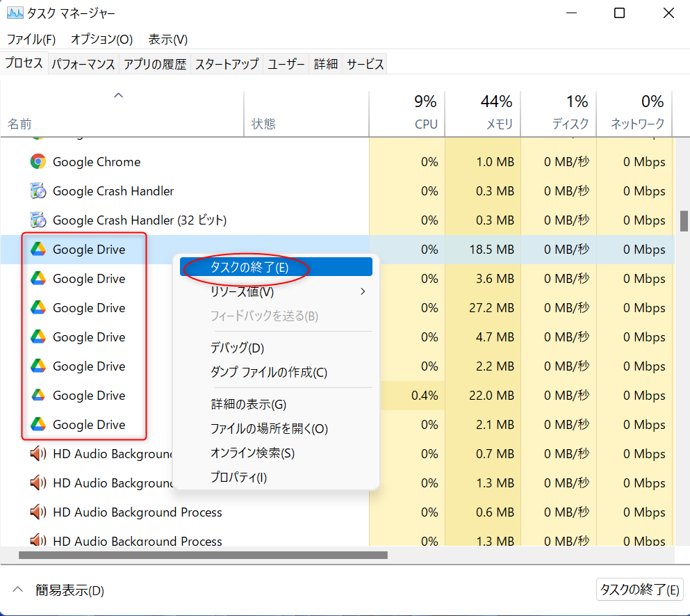Switch to the スタートアップ tab
The image size is (690, 616).
pos(227,64)
